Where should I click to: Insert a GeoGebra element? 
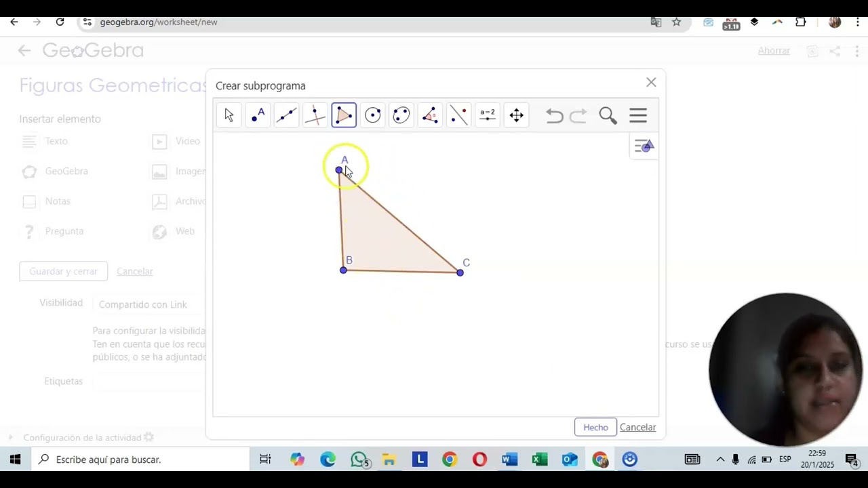click(x=55, y=171)
